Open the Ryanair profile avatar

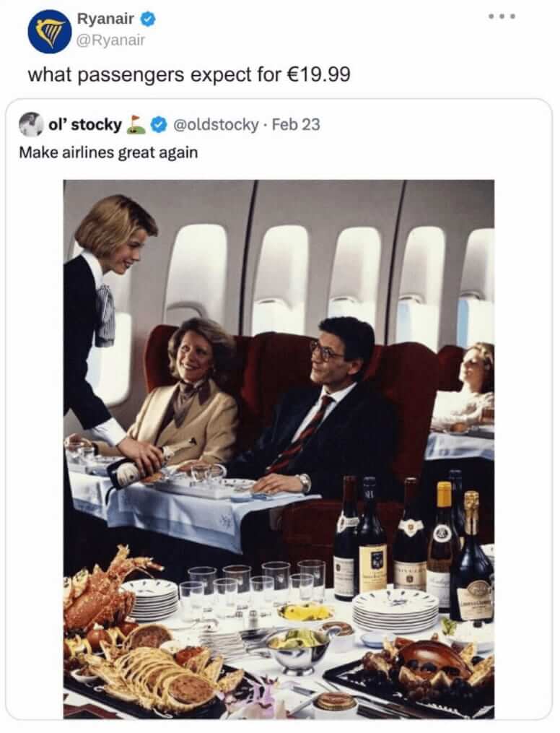pos(49,31)
